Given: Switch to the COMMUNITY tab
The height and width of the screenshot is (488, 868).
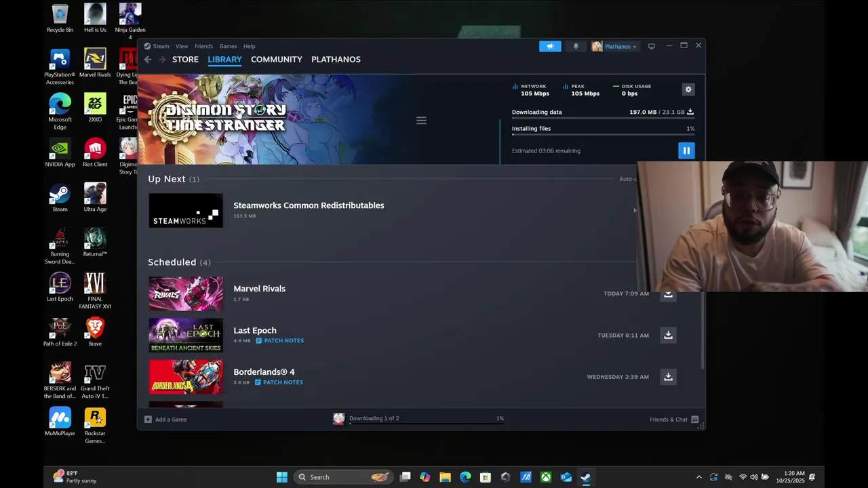Looking at the screenshot, I should 277,60.
